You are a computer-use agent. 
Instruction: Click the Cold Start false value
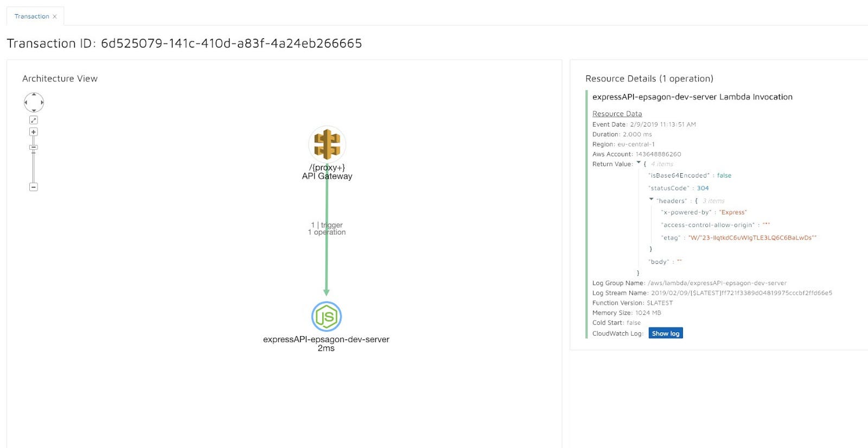pos(634,323)
